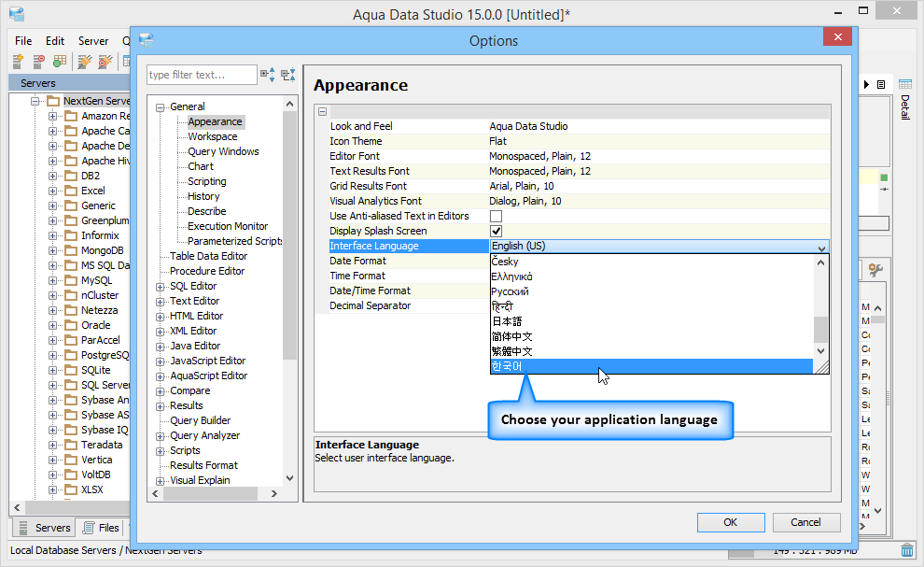
Task: Open the Edit menu
Action: pyautogui.click(x=55, y=41)
